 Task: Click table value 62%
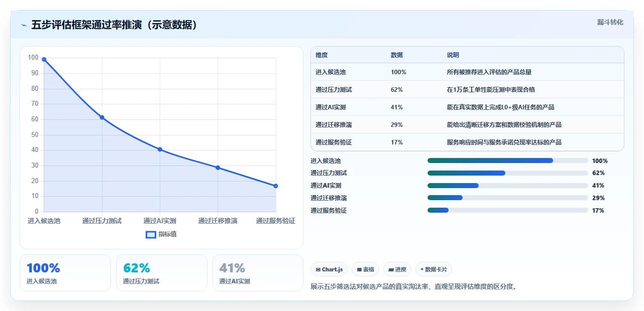(x=397, y=90)
